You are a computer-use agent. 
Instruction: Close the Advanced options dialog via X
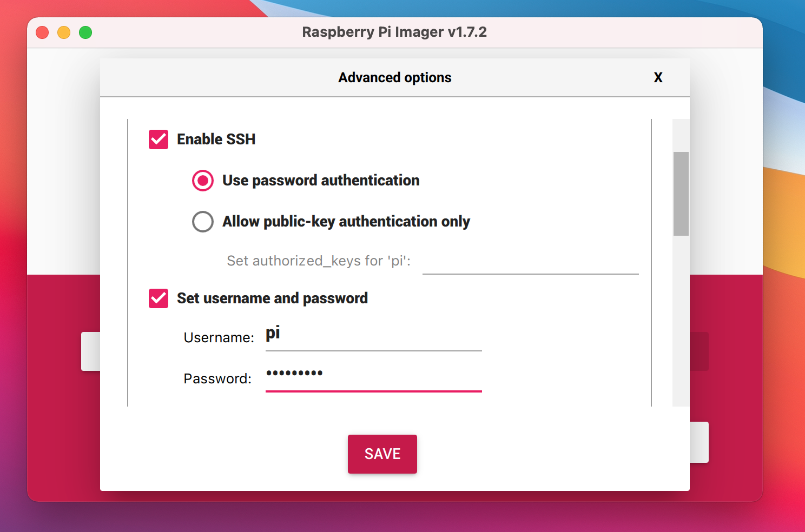tap(658, 77)
